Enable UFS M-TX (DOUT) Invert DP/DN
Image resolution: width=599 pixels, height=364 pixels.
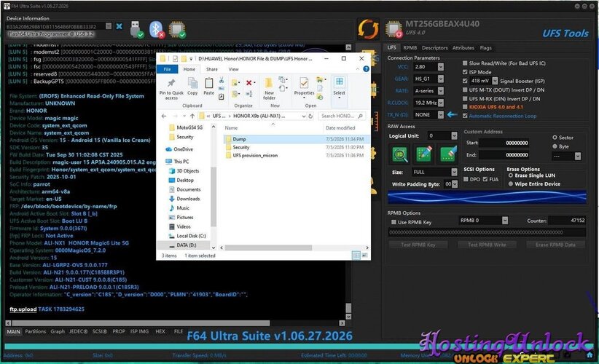point(465,90)
